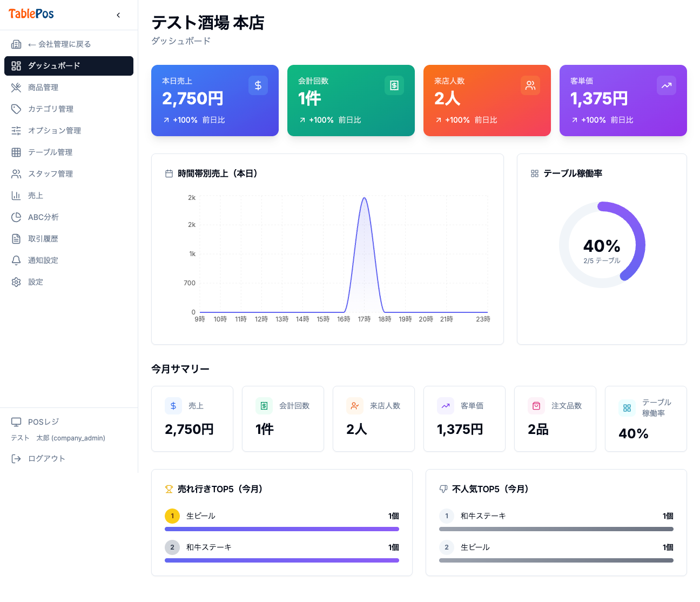700x602 pixels.
Task: Click the 2,750円 value on 本日売上 card
Action: point(193,98)
